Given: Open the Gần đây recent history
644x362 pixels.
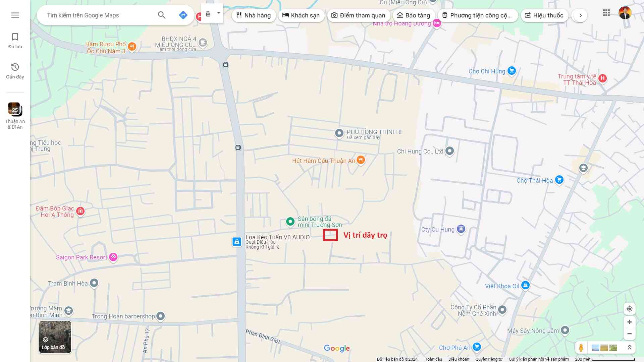Looking at the screenshot, I should (x=15, y=71).
